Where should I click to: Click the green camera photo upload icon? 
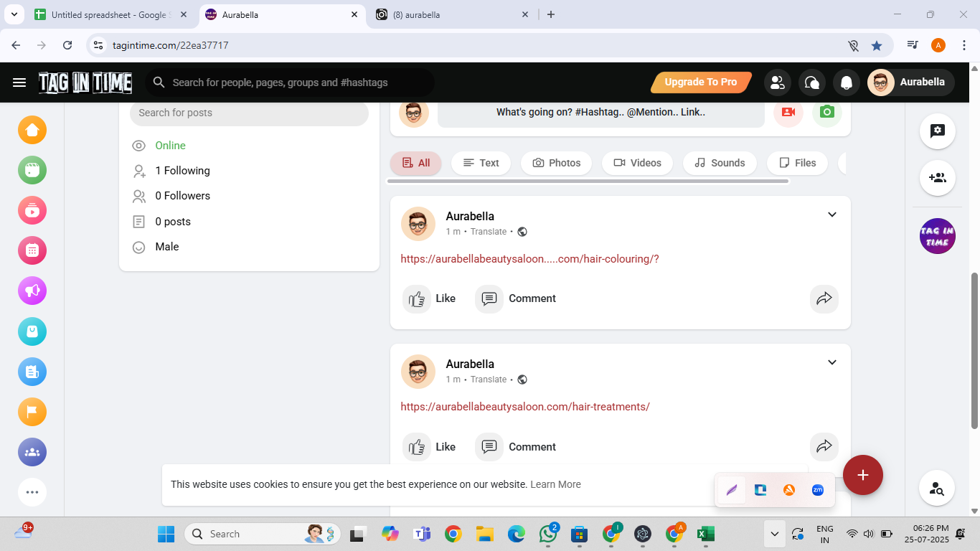[827, 113]
